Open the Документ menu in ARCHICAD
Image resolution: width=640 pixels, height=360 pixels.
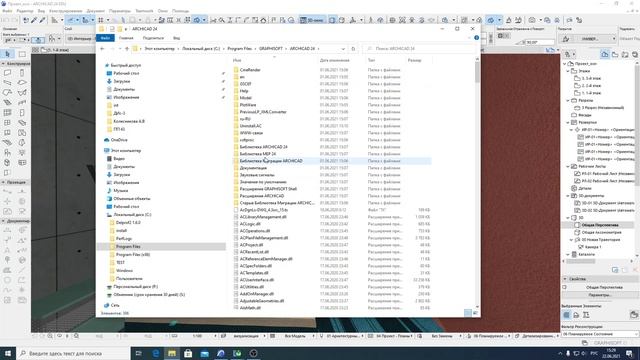tap(96, 11)
